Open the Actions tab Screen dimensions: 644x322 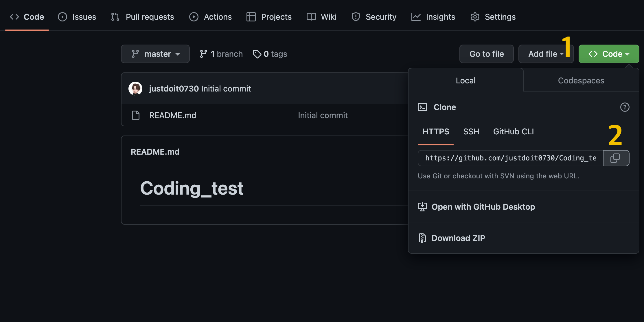(210, 17)
